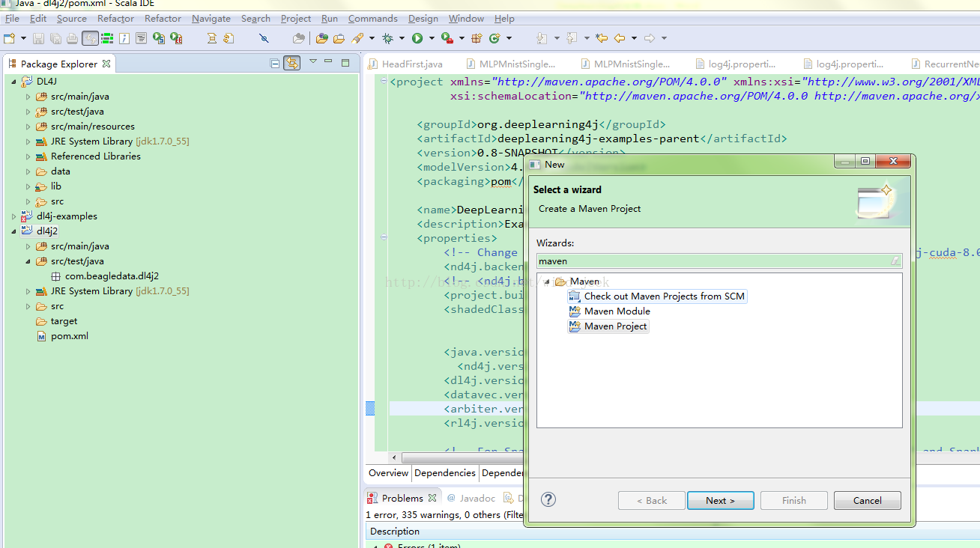This screenshot has height=548, width=980.
Task: Click the Debug bug toolbar icon
Action: click(x=388, y=38)
